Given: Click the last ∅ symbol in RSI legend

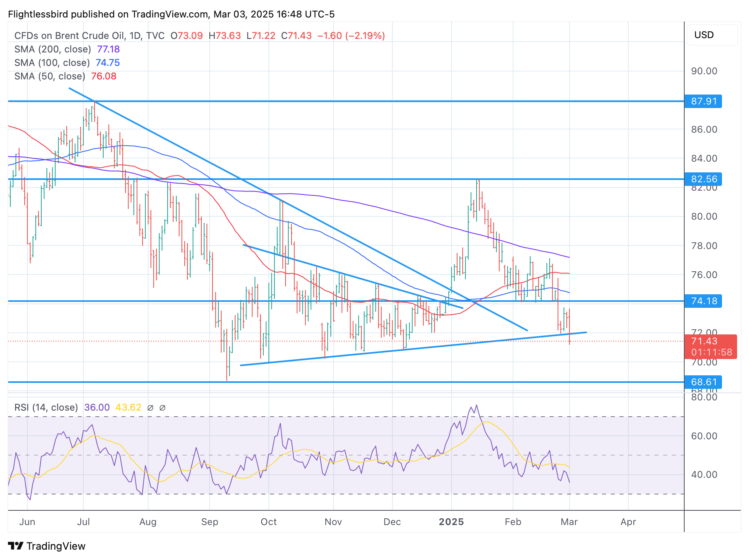Looking at the screenshot, I should pos(162,407).
